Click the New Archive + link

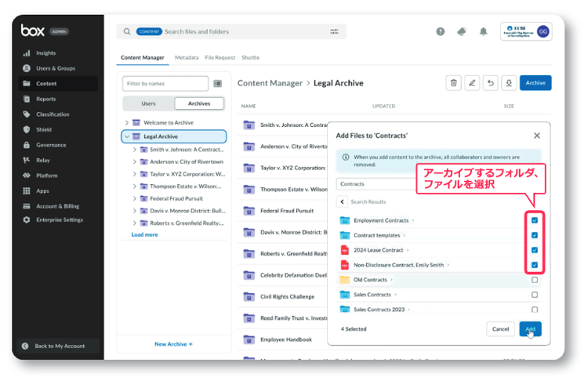173,344
